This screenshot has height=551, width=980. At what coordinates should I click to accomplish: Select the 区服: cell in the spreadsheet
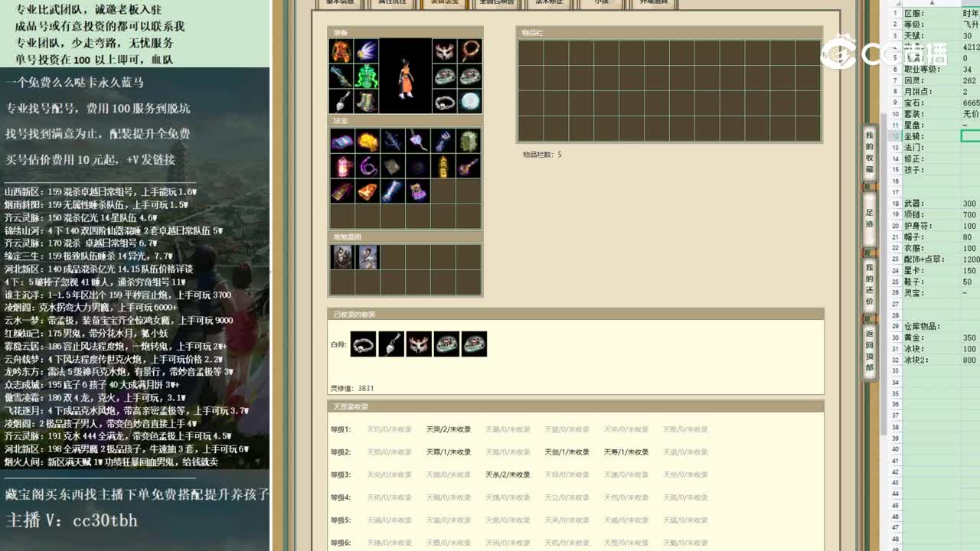point(931,14)
